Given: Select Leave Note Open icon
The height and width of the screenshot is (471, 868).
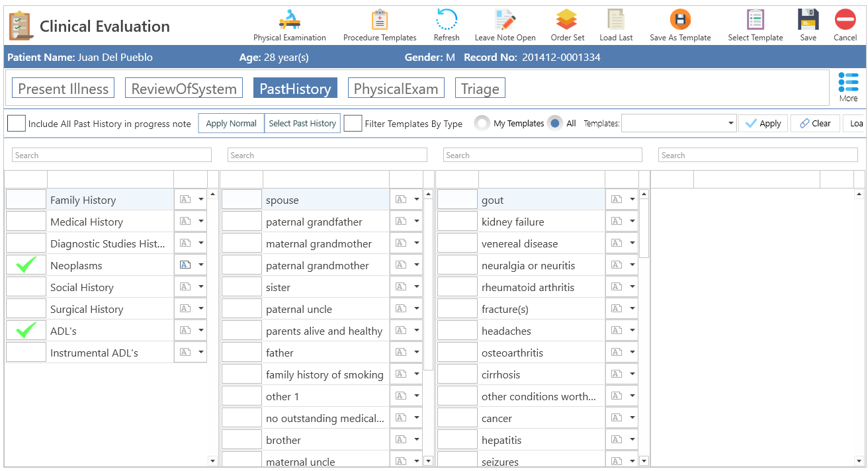Looking at the screenshot, I should click(x=505, y=20).
